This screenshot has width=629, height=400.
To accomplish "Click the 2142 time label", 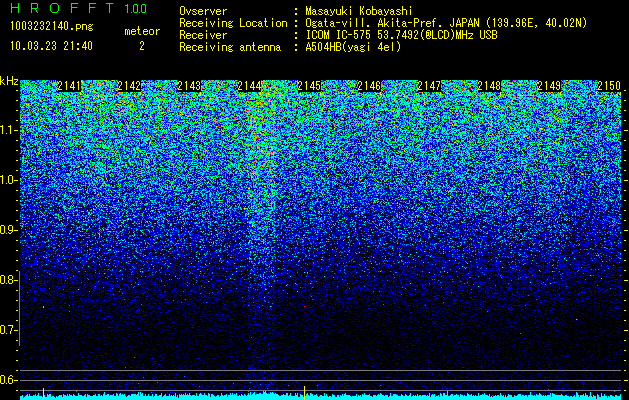I will [x=129, y=86].
